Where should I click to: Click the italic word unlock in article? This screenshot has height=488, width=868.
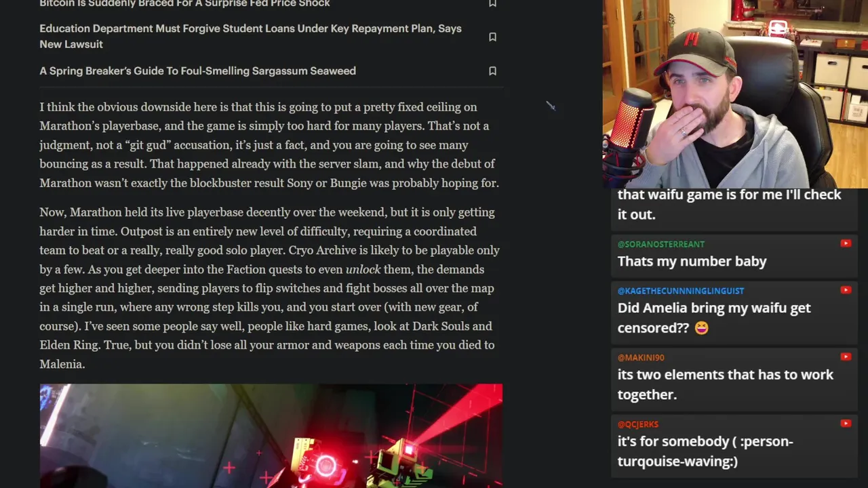click(x=363, y=269)
